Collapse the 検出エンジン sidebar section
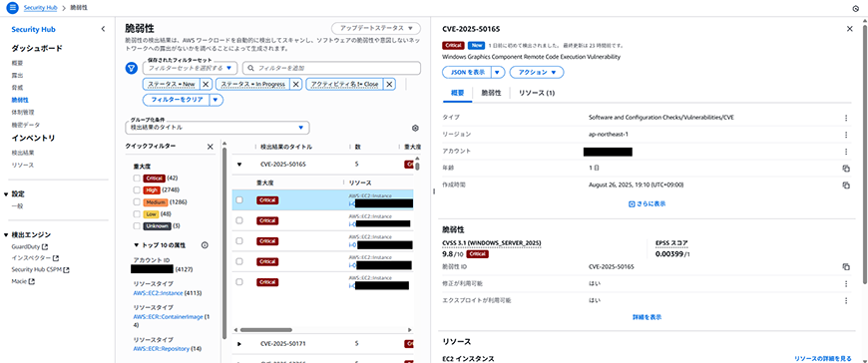 [6, 234]
